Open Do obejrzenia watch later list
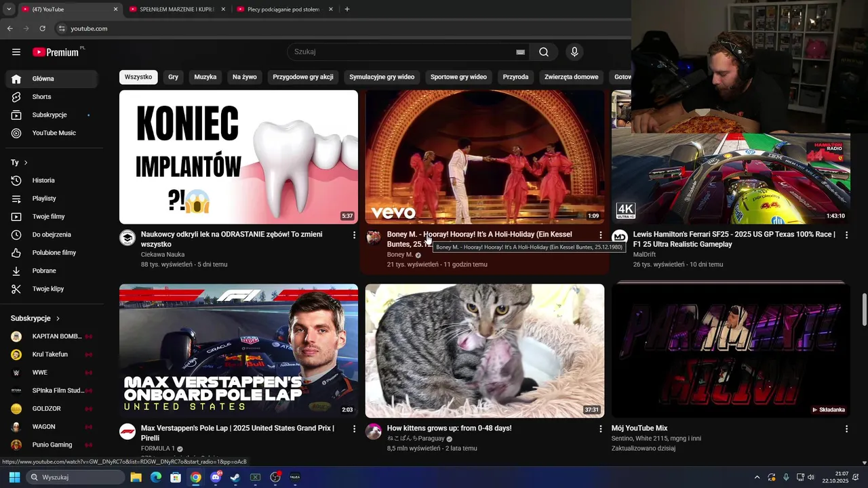Screen dimensions: 868x488 point(52,235)
